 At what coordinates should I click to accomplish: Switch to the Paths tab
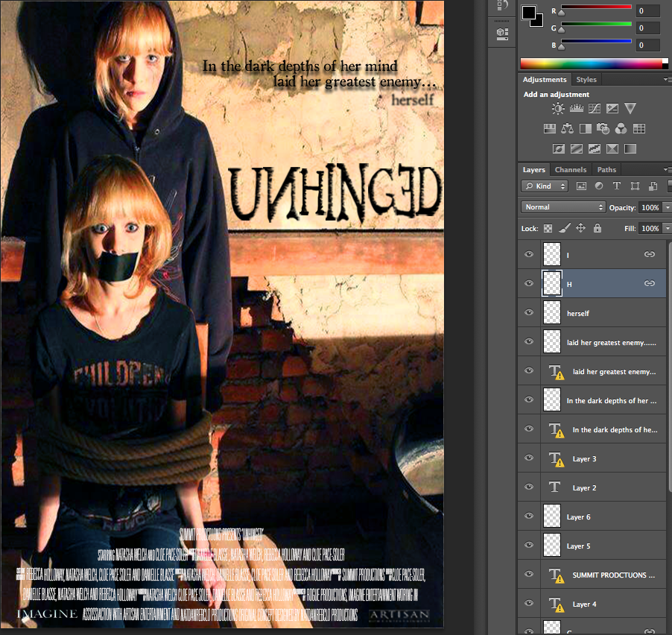606,169
